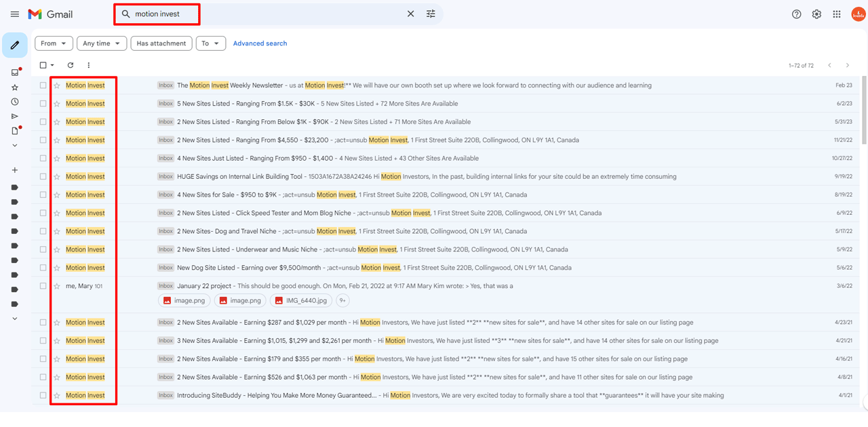Open the Any time filter dropdown

point(101,43)
